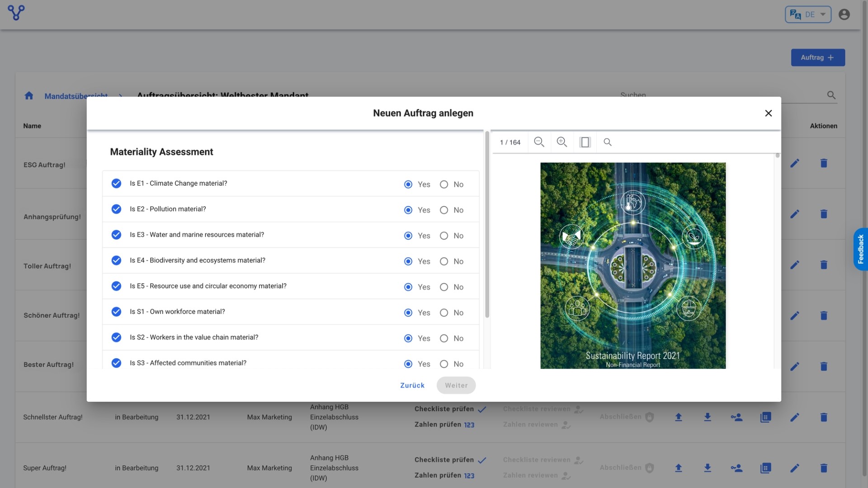The height and width of the screenshot is (488, 868).
Task: Select No for E1 Climate Change
Action: coord(444,184)
